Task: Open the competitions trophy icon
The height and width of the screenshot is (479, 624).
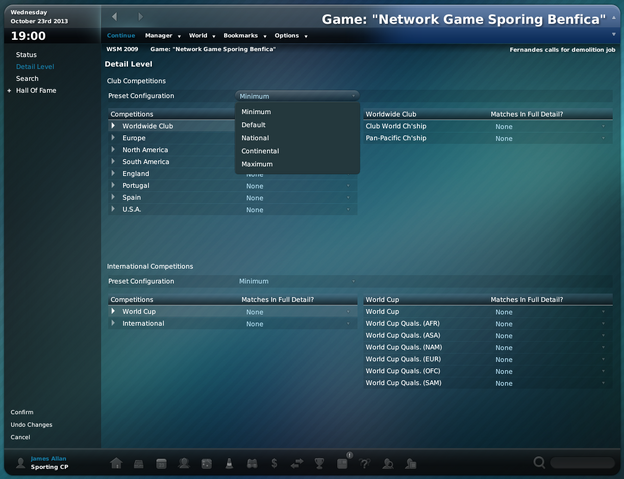Action: [319, 463]
